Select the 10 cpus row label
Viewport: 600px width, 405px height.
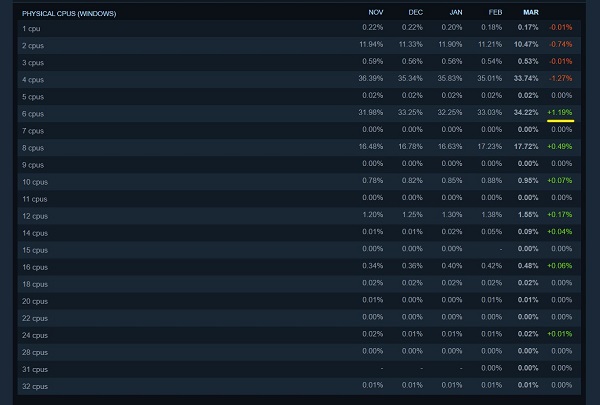pos(35,182)
